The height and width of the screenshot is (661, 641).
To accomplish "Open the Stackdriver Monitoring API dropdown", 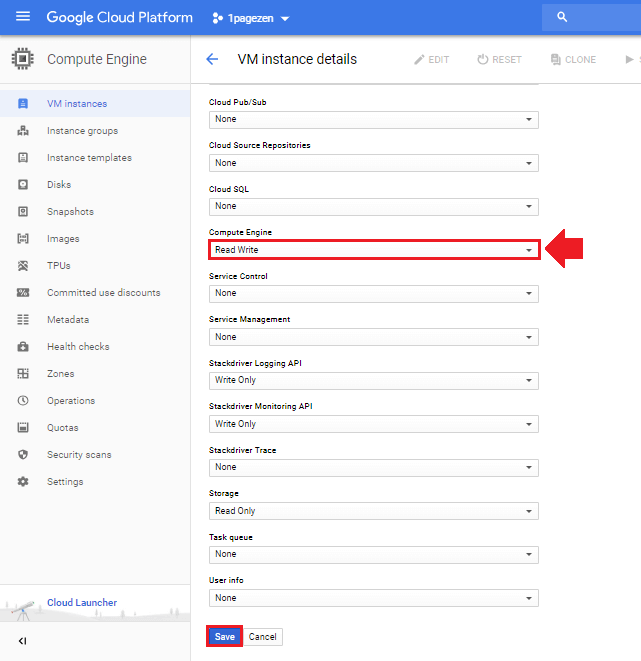I will click(x=373, y=424).
